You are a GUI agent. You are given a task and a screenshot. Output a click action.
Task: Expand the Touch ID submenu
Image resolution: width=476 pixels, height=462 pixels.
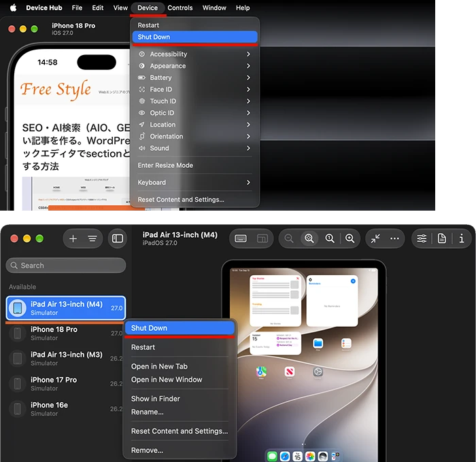click(x=195, y=101)
